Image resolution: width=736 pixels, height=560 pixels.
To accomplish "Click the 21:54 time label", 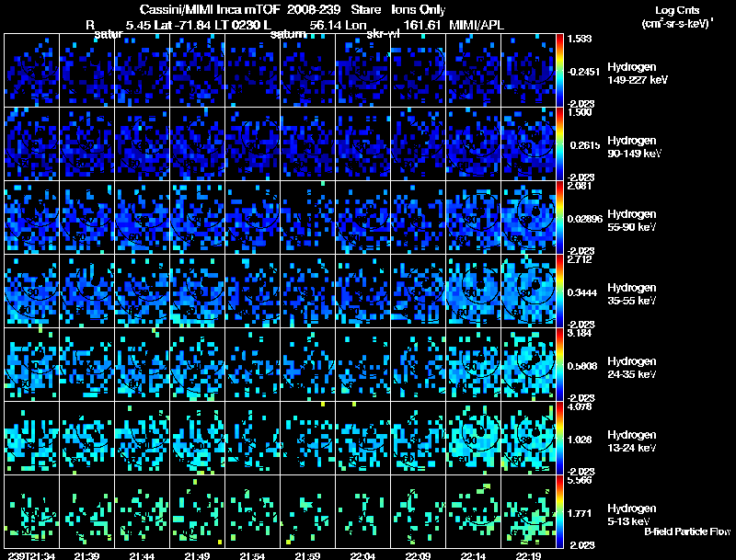I will pos(252,556).
